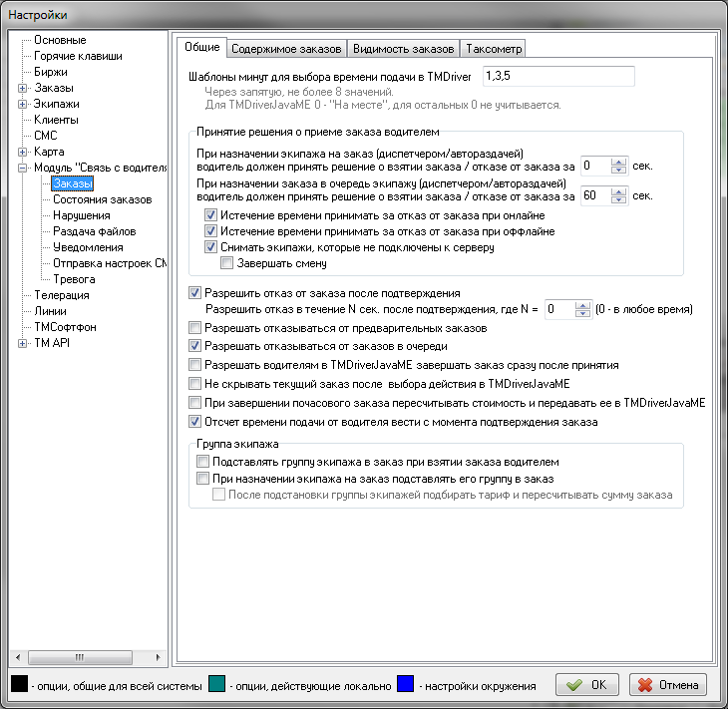Uncheck Снимать экипажи, которые не подключены
The width and height of the screenshot is (728, 709).
pos(210,247)
